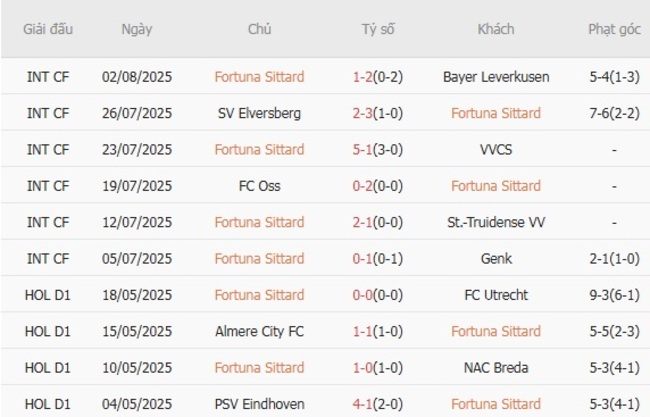
Task: Click the 4-1 score of PSV Eindhoven match
Action: click(363, 404)
